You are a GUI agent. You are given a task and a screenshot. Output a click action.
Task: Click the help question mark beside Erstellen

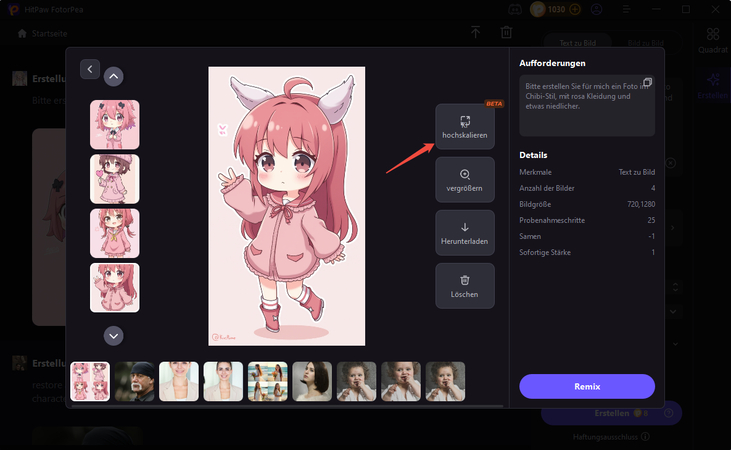tap(669, 413)
